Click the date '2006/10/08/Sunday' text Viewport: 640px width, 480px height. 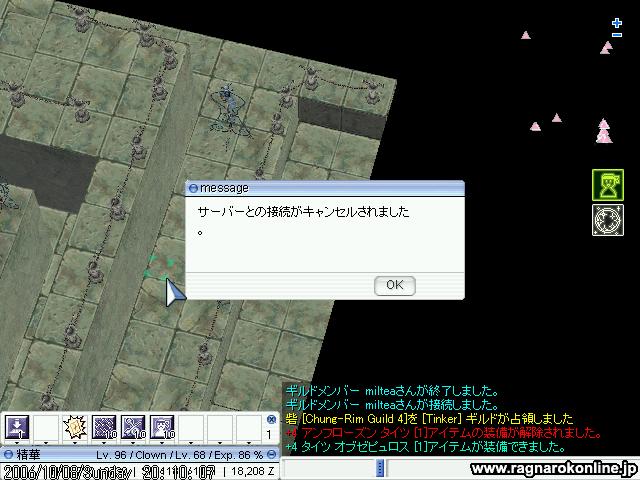point(68,471)
